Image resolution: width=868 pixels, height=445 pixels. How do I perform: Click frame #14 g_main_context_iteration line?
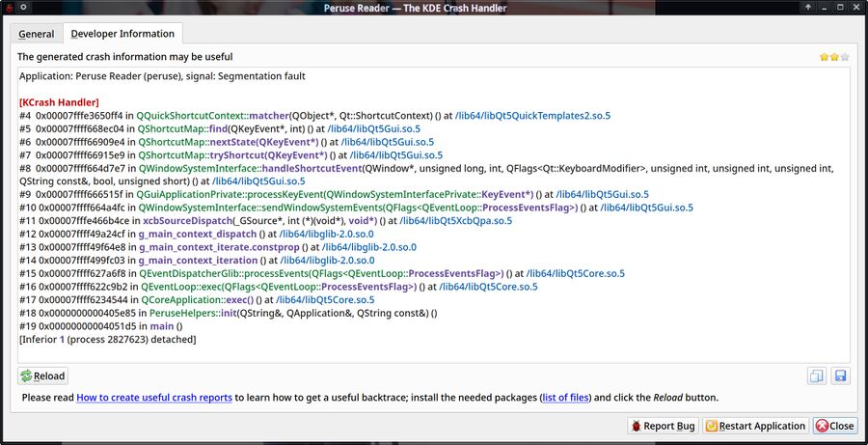197,261
